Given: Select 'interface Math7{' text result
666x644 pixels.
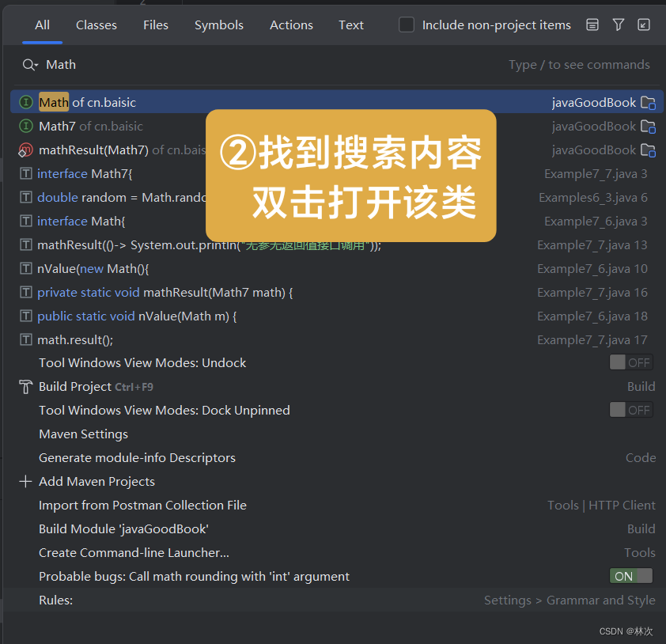Looking at the screenshot, I should tap(337, 174).
